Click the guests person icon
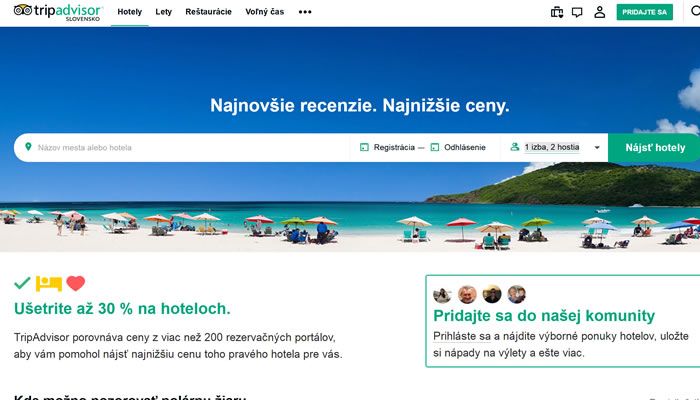Viewport: 700px width, 400px height. tap(515, 146)
